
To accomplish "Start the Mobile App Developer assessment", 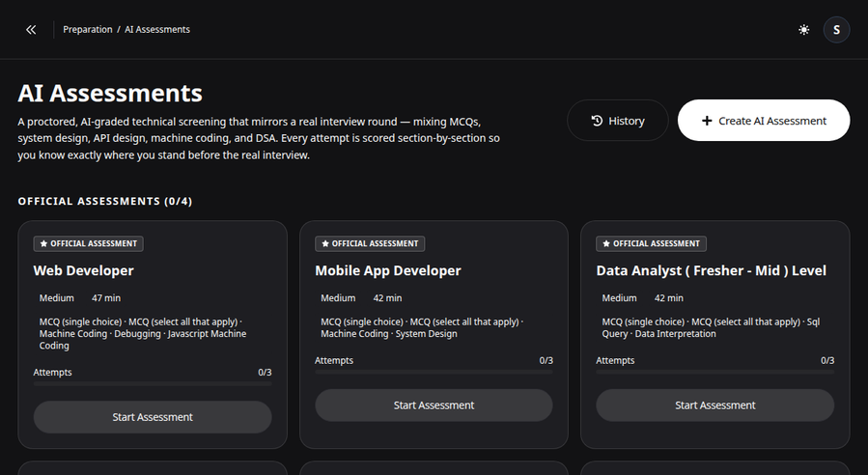I will [x=434, y=405].
